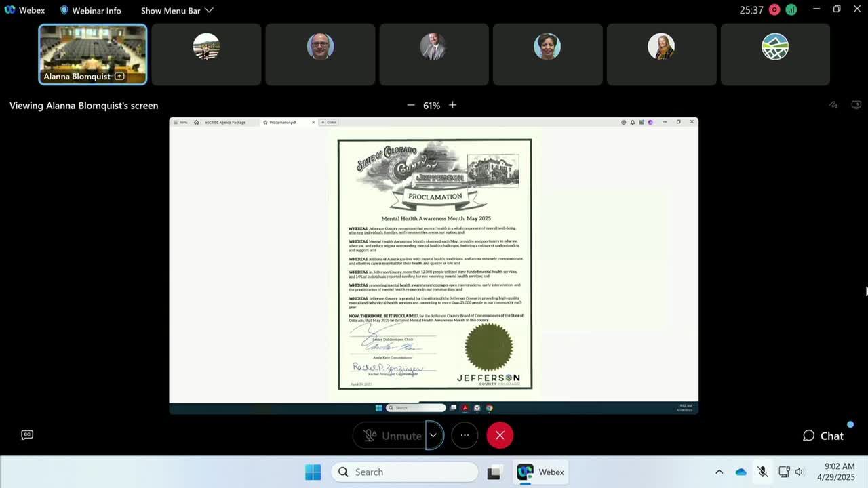Expand the Show Menu Bar dropdown
The width and height of the screenshot is (868, 488).
tap(177, 10)
